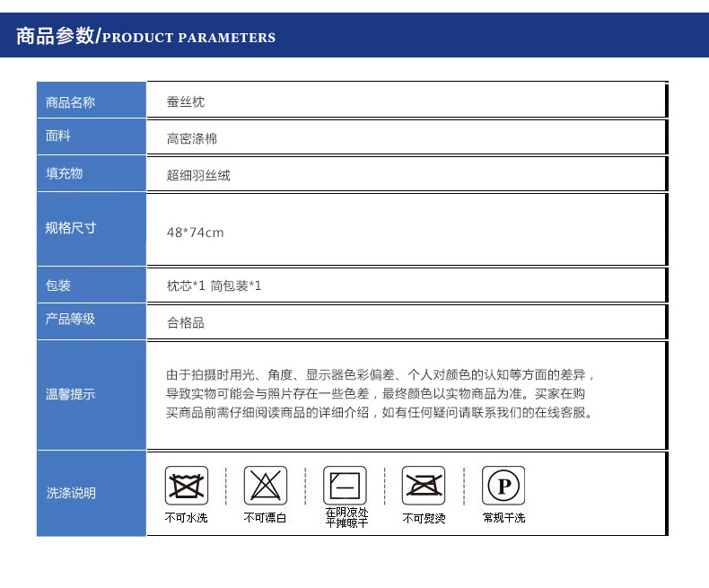709x588 pixels.
Task: Click the 不可漂白 caption text
Action: tap(266, 518)
